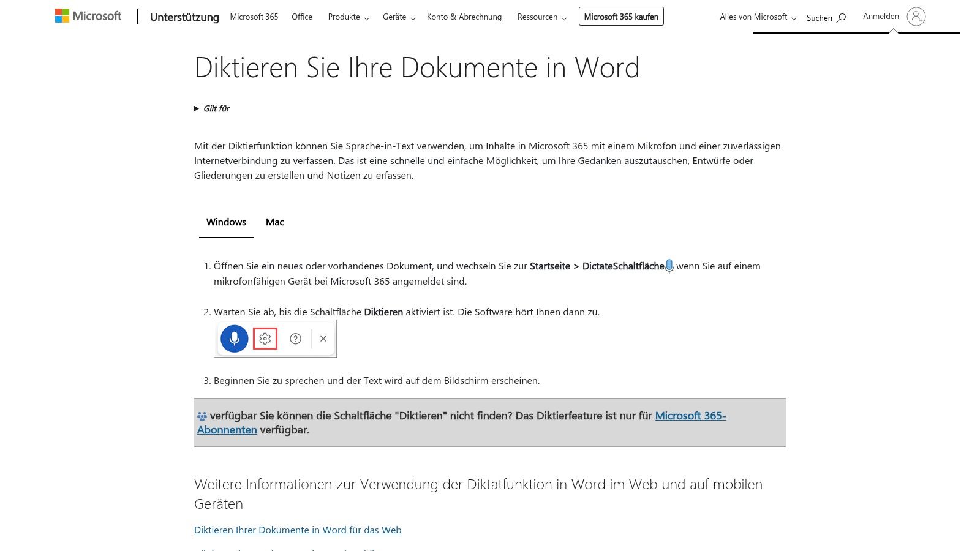Click the Unterstützung heading link
This screenshot has width=980, height=551.
click(184, 17)
